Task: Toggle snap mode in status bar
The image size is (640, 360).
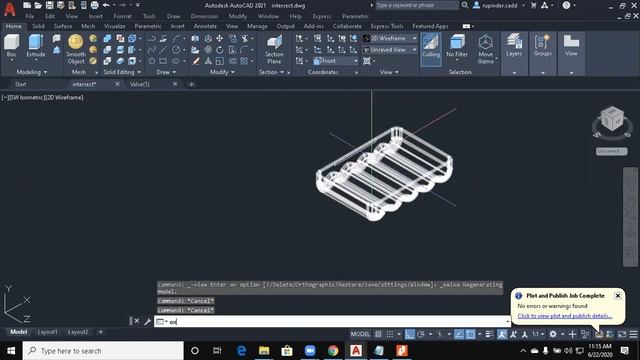Action: click(390, 334)
